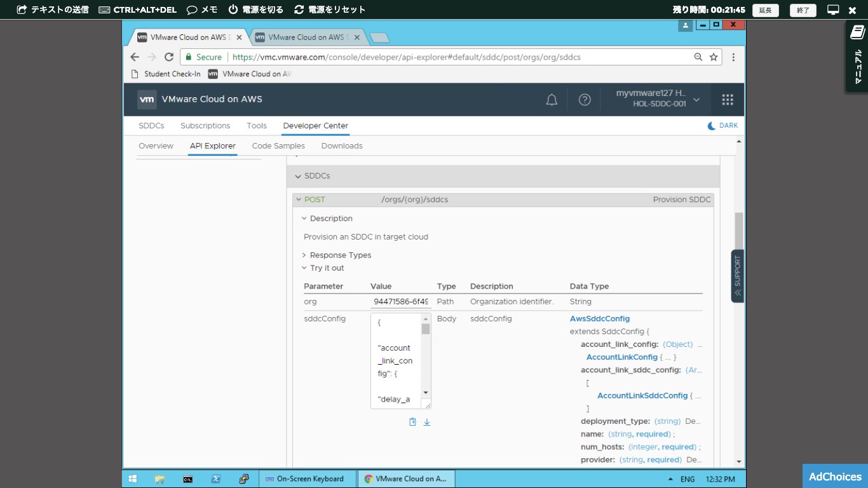Click the PuTTY icon in the taskbar
The height and width of the screenshot is (488, 868).
point(244,479)
